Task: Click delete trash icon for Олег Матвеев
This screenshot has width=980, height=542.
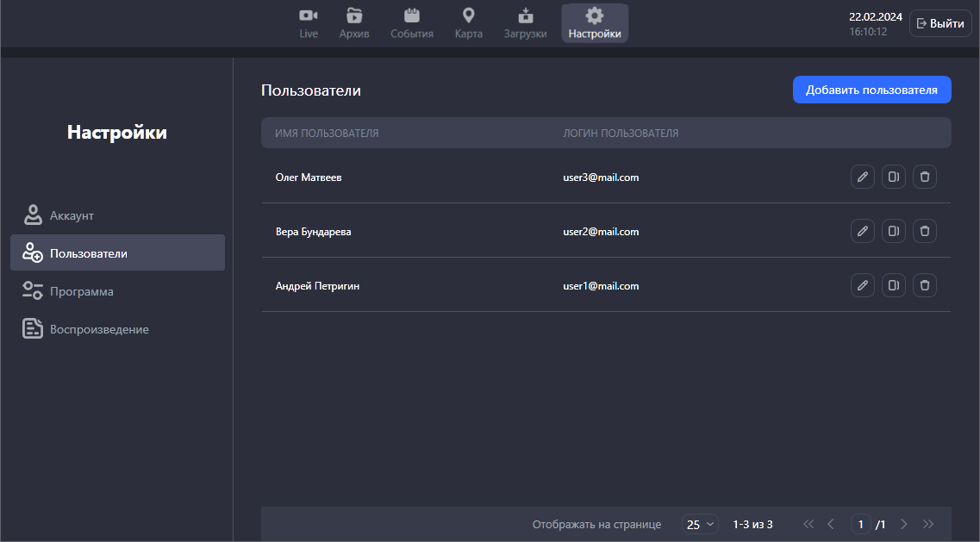Action: (x=924, y=177)
